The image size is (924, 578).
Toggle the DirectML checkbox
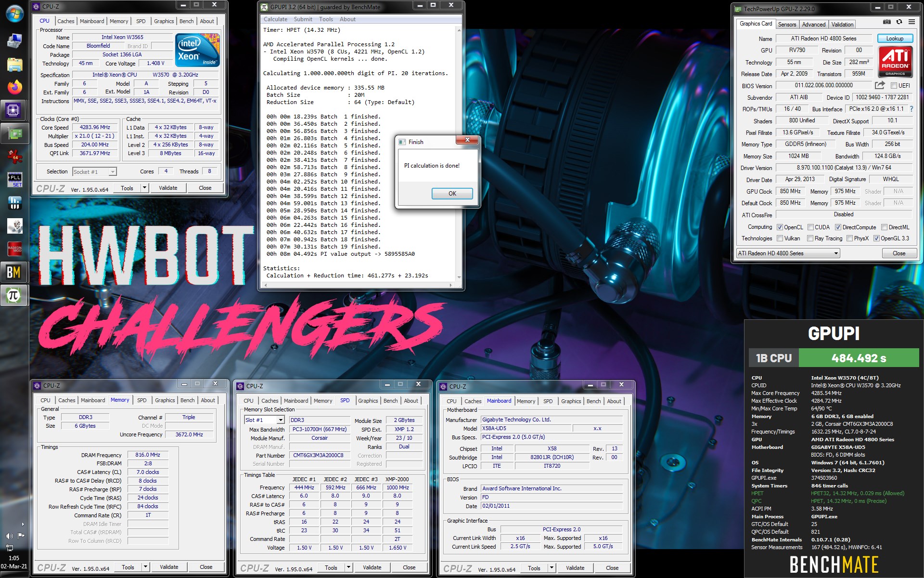(884, 227)
